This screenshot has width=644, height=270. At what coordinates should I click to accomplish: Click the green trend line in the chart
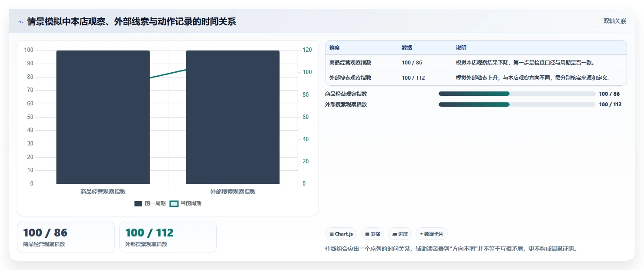tap(168, 74)
